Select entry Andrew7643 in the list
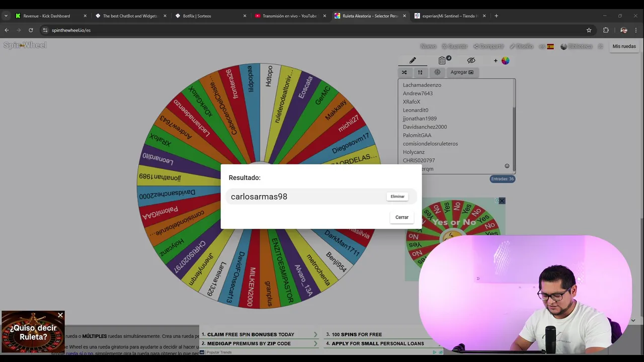The width and height of the screenshot is (644, 362). click(418, 94)
